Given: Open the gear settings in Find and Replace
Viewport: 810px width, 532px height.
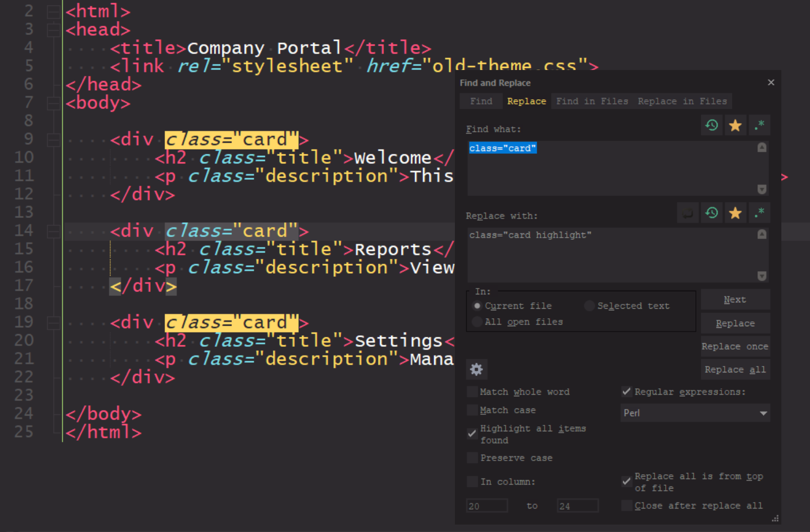Looking at the screenshot, I should [x=476, y=369].
